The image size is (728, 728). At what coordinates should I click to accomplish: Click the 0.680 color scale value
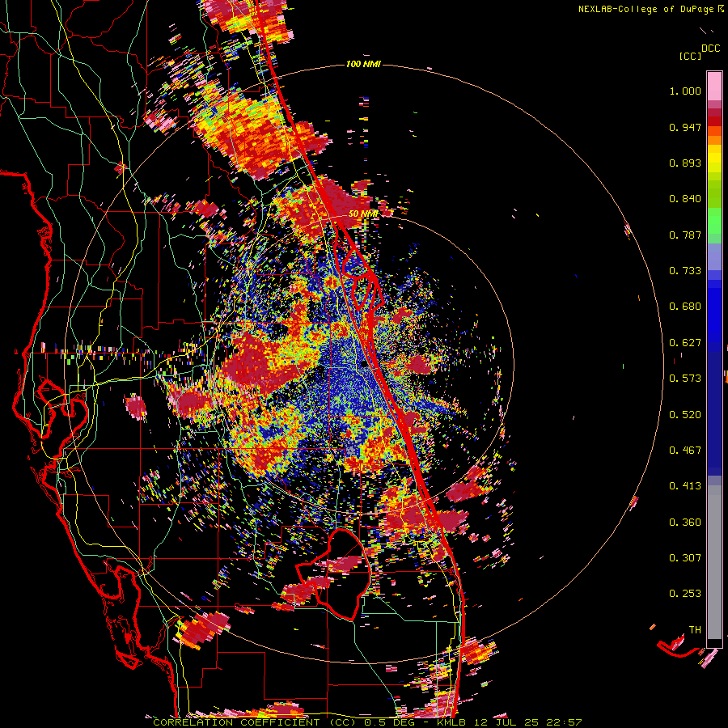tap(685, 307)
